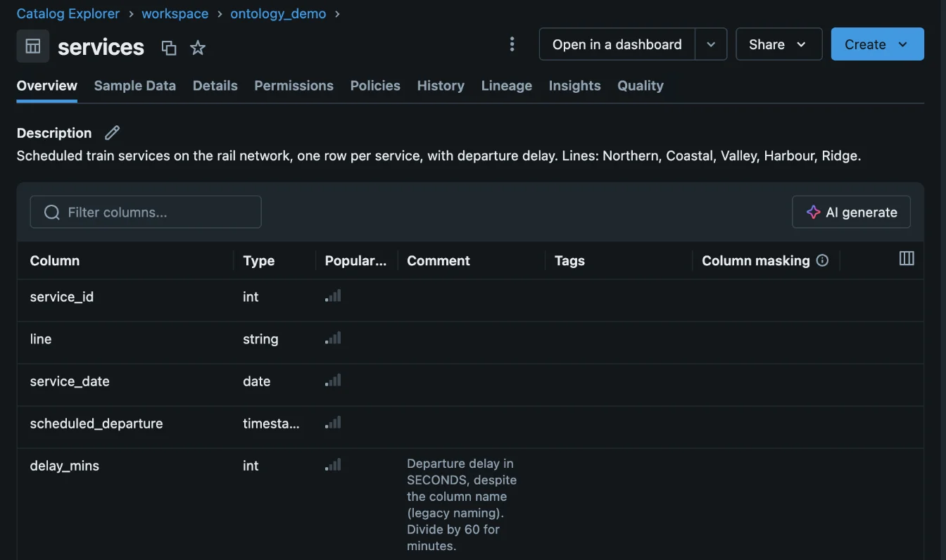946x560 pixels.
Task: Open in a dashboard
Action: pyautogui.click(x=617, y=44)
